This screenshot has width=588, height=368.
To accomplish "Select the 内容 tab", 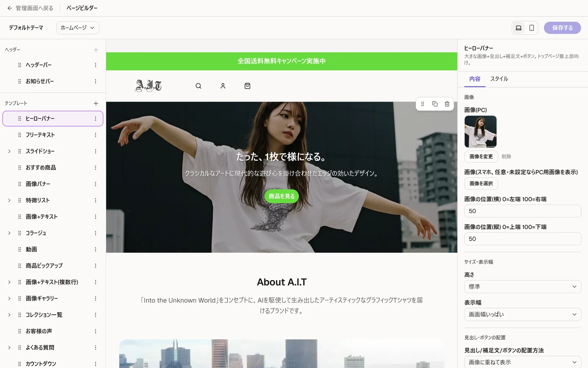I will point(475,79).
